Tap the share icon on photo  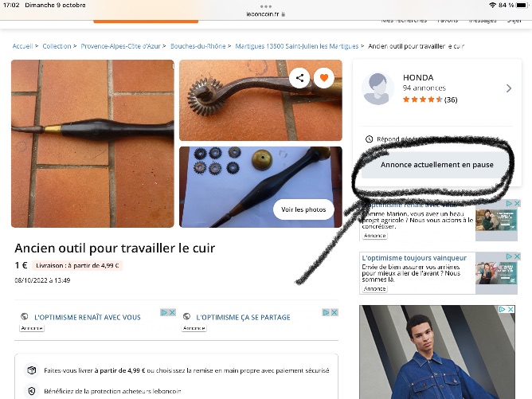[x=299, y=78]
